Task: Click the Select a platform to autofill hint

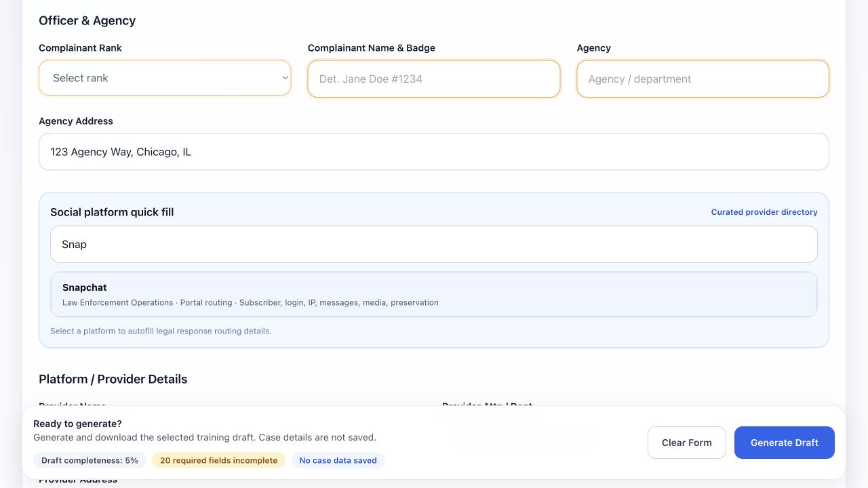Action: 161,331
